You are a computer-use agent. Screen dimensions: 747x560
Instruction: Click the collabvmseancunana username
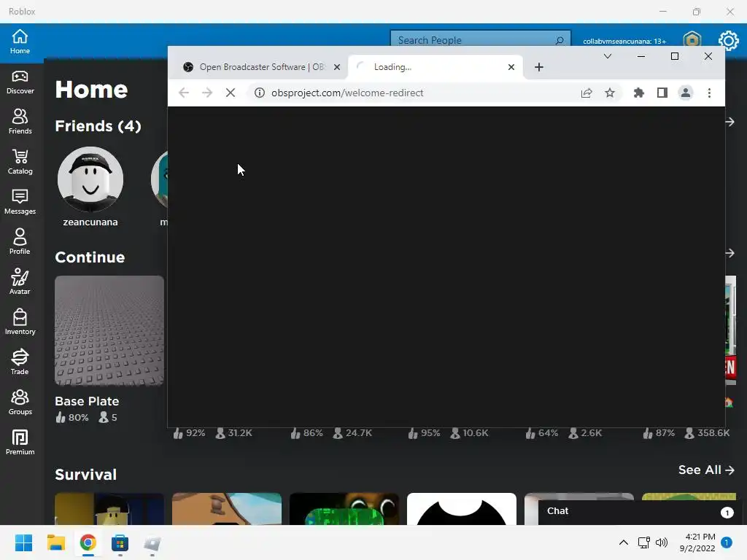[x=624, y=42]
